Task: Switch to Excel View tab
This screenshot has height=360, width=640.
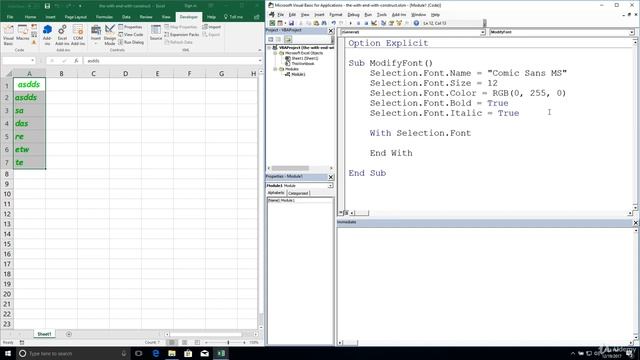Action: point(166,17)
